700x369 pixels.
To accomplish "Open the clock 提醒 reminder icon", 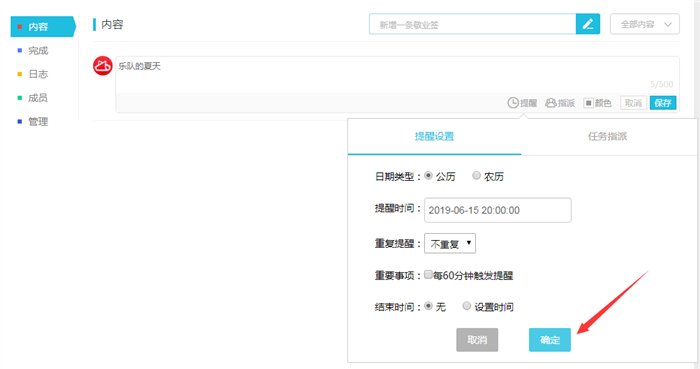I will (x=522, y=103).
